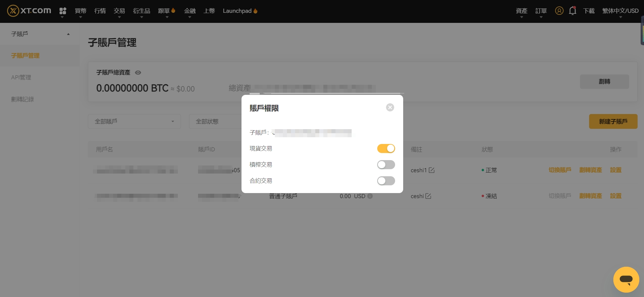Click 切換賬戶 for the ceshi1 row
Viewport: 644px width, 297px height.
560,170
